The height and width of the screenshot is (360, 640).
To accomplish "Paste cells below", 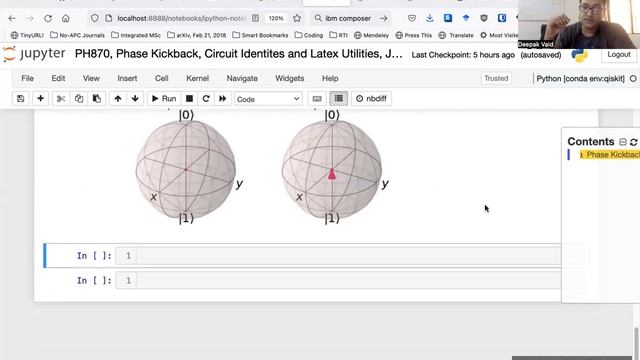I will [97, 99].
